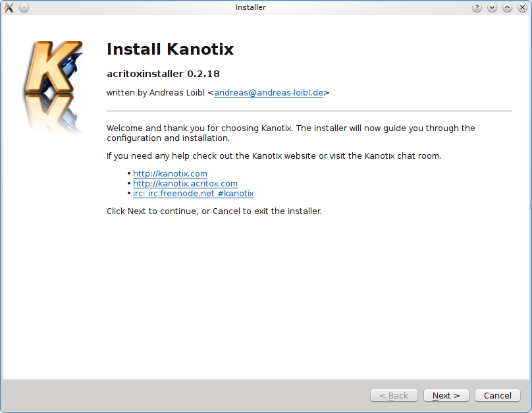Open the http://kanotix.acritox.com link
This screenshot has width=532, height=413.
(x=185, y=183)
